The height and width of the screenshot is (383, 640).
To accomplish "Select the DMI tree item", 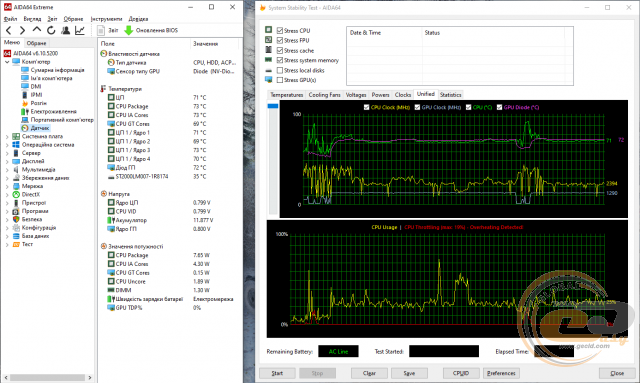I will (36, 86).
